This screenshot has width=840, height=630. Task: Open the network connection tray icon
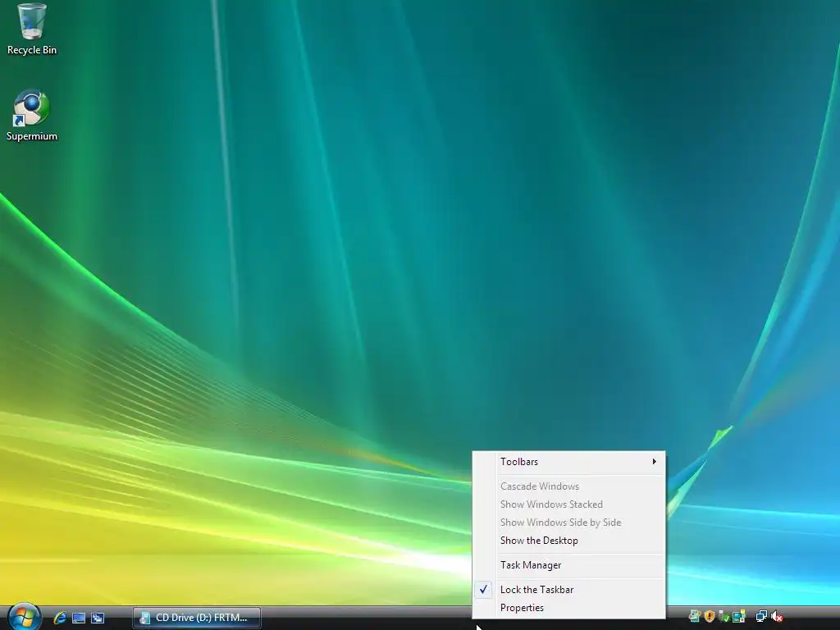click(761, 617)
